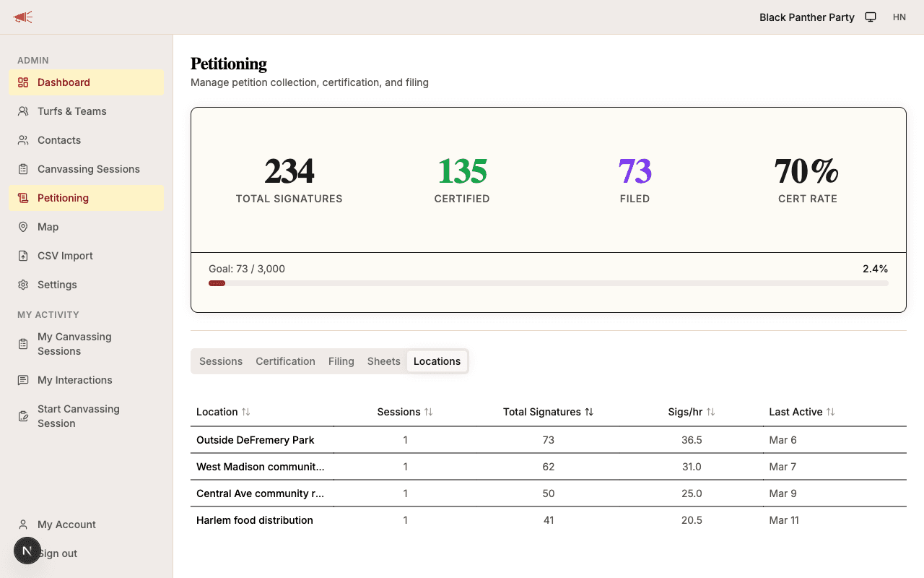This screenshot has width=924, height=578.
Task: Click Start Canvassing Session link
Action: click(x=87, y=416)
